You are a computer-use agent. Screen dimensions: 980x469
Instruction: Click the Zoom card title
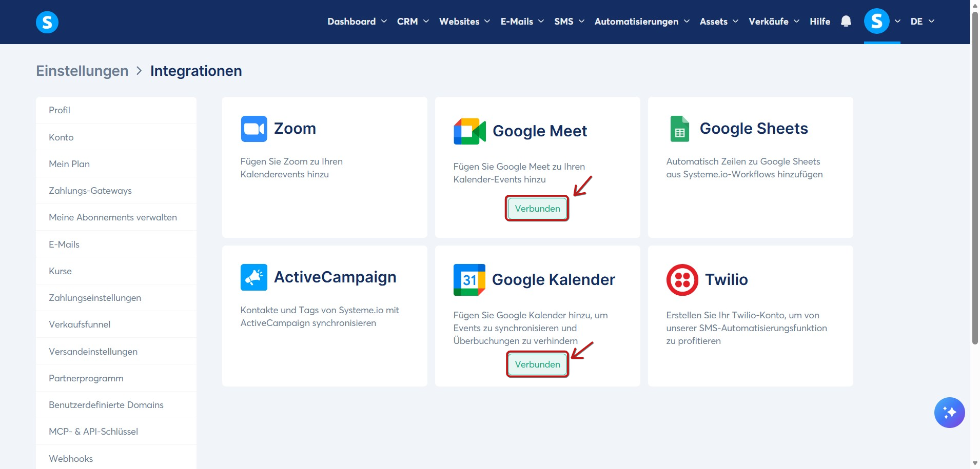(x=295, y=129)
